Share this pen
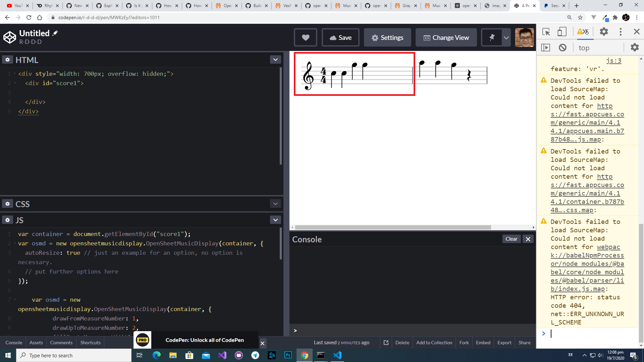 pyautogui.click(x=524, y=343)
